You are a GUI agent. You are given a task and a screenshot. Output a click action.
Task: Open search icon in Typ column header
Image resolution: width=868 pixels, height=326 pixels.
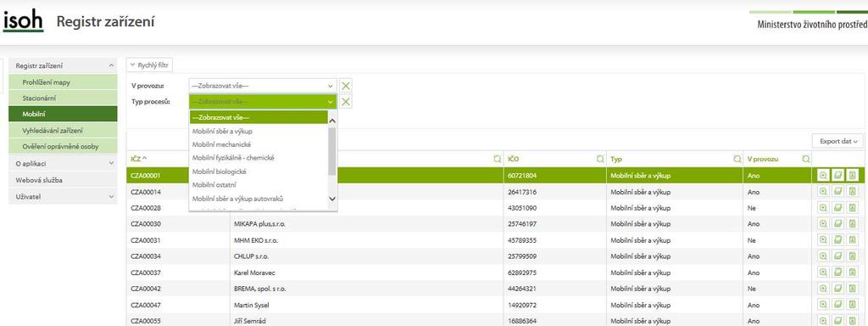click(x=737, y=159)
